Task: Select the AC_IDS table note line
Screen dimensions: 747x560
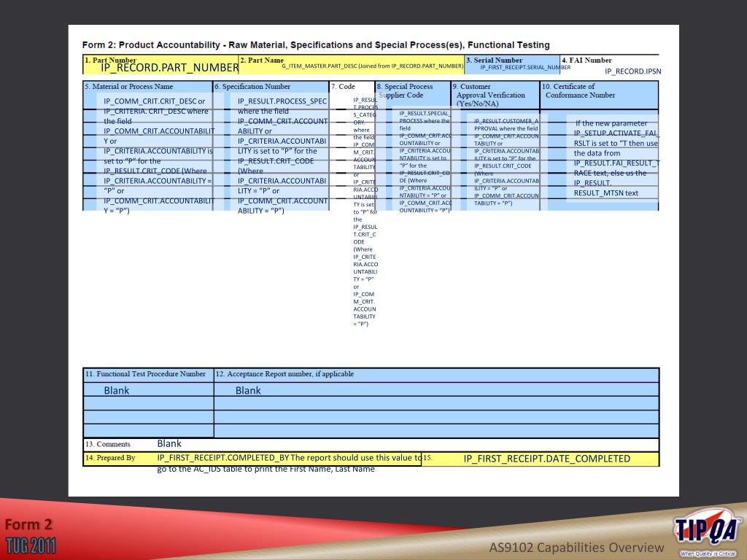Action: [266, 469]
